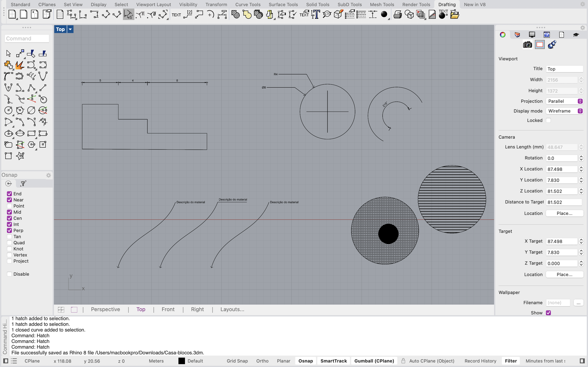Click inside the Command input field
Screen dimensions: 588x367
click(x=27, y=38)
